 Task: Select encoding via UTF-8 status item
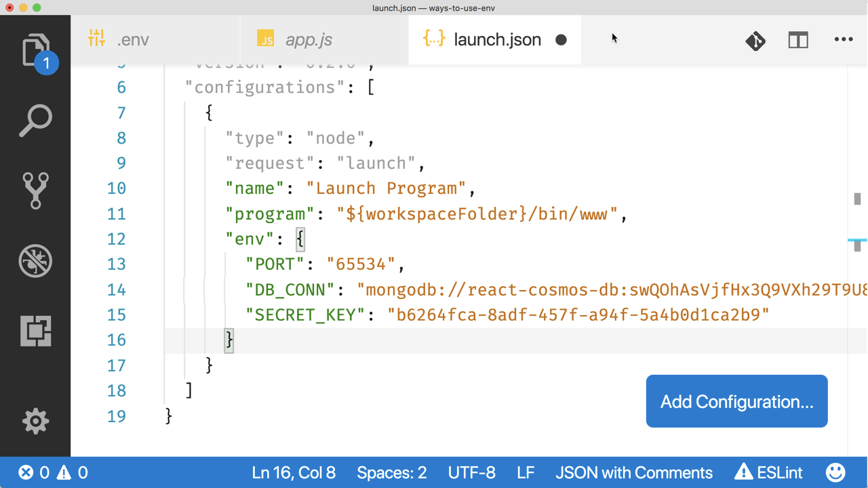click(x=472, y=472)
